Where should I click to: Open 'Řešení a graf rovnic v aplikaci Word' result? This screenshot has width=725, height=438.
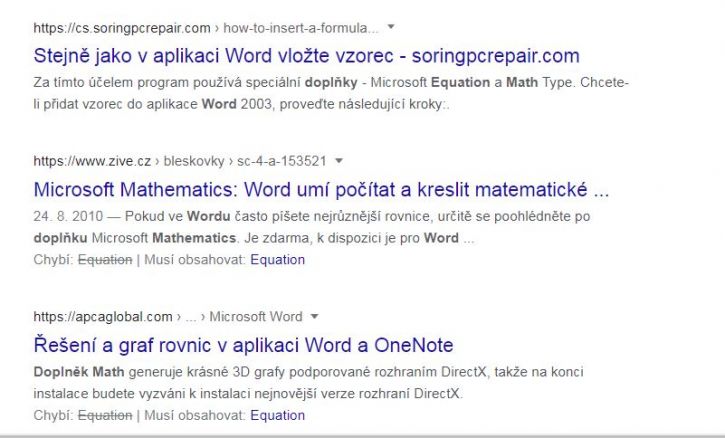tap(243, 345)
